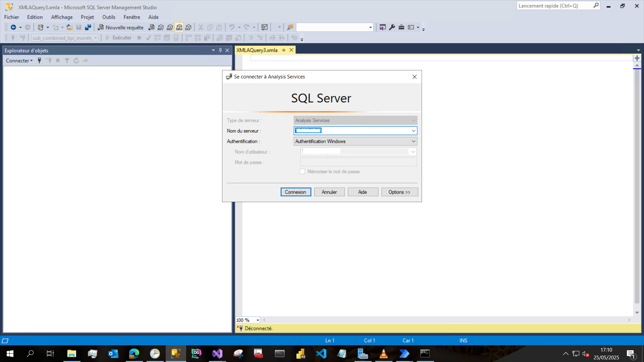644x362 pixels.
Task: Click the editor vertical scrollbar down arrow
Action: pyautogui.click(x=637, y=313)
